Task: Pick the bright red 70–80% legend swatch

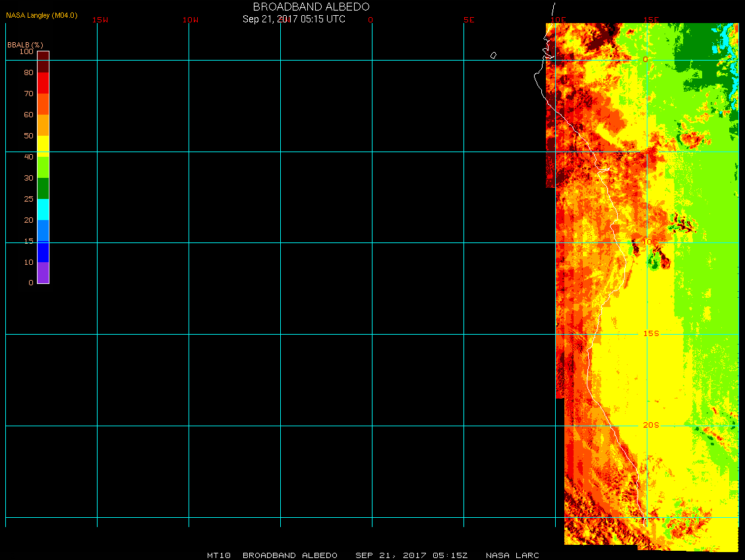Action: [43, 83]
